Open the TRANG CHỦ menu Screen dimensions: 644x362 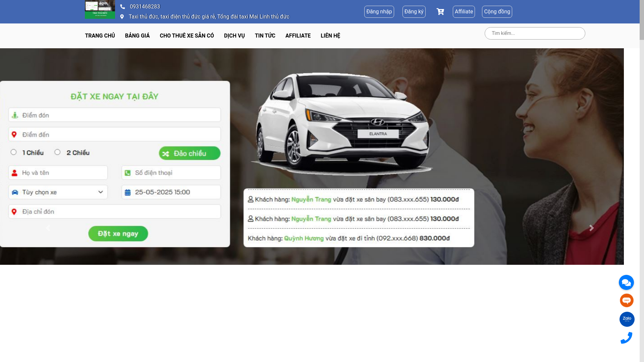pyautogui.click(x=100, y=36)
